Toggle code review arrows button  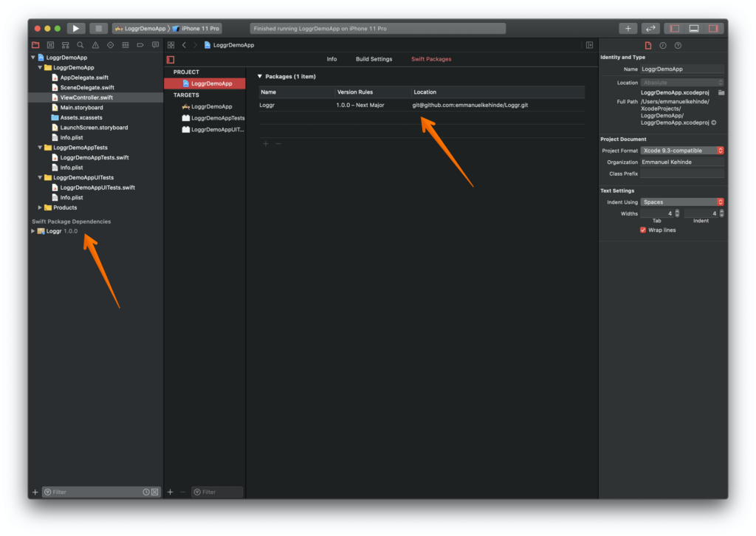[x=650, y=29]
